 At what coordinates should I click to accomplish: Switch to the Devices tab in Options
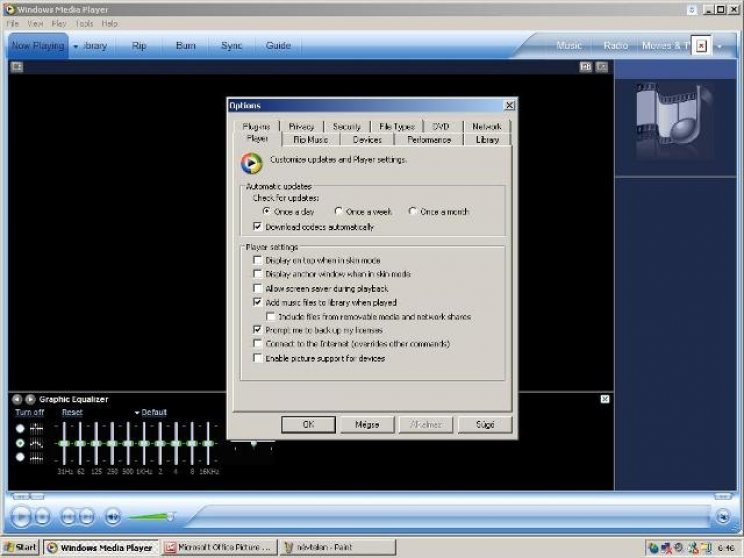tap(367, 140)
